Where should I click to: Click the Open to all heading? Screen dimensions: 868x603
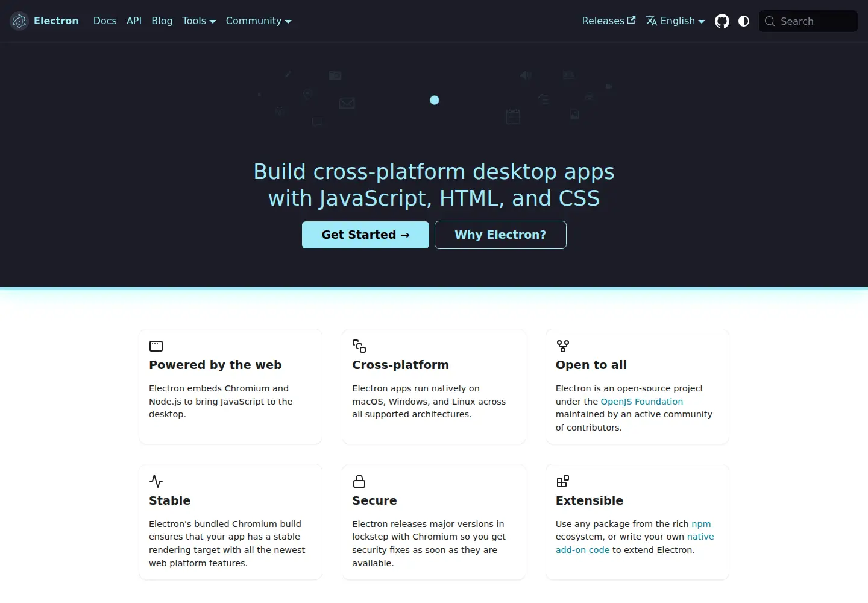point(591,365)
